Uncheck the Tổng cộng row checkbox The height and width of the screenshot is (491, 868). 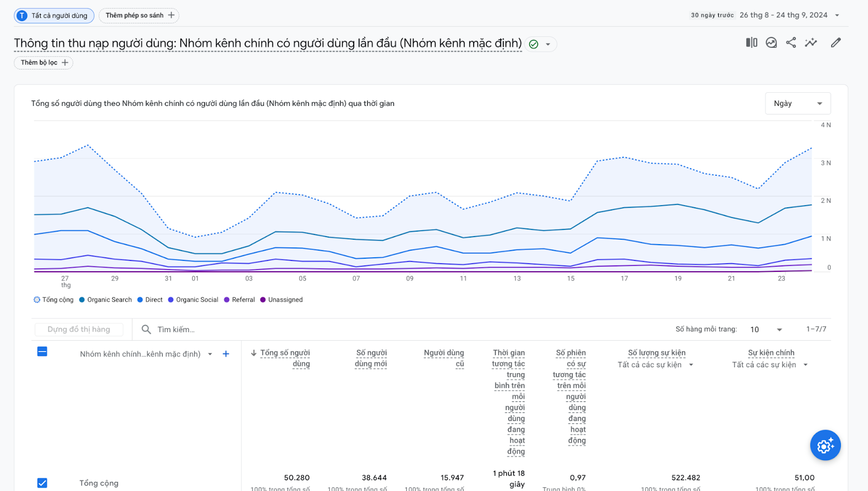[42, 483]
